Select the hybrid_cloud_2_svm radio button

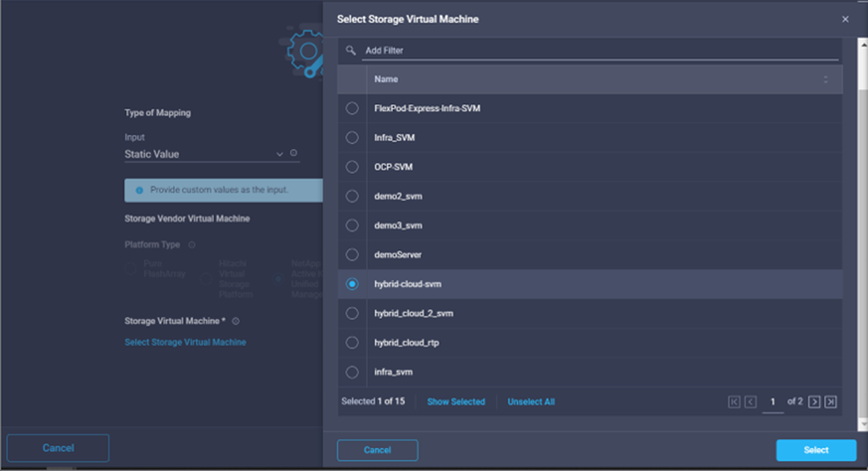point(352,314)
